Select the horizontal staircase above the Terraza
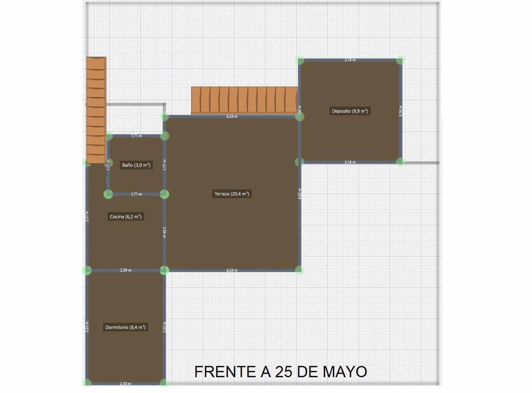Image resolution: width=532 pixels, height=393 pixels. 244,100
